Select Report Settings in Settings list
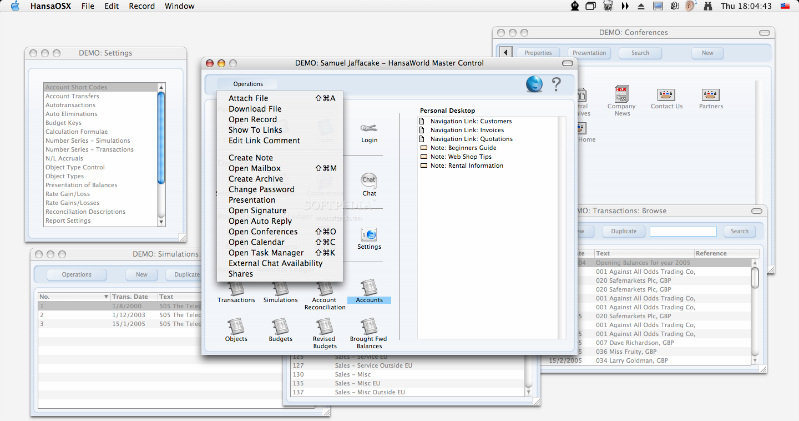Screen dimensions: 799x421 [x=101, y=221]
